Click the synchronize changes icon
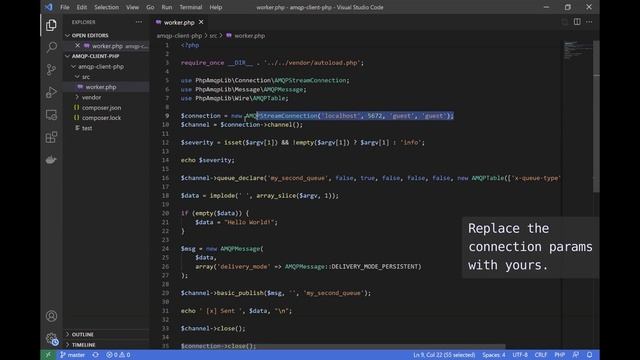This screenshot has width=640, height=360. (96, 355)
